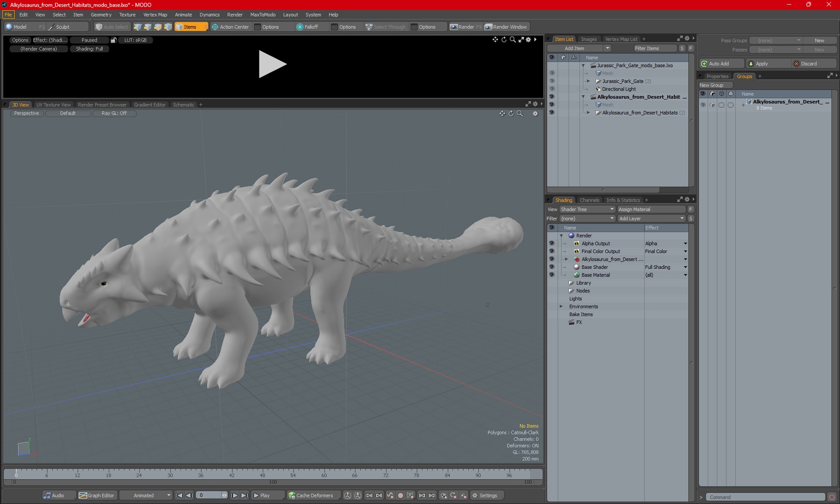Select the Materials selection mode icon
The image size is (840, 504).
(168, 27)
